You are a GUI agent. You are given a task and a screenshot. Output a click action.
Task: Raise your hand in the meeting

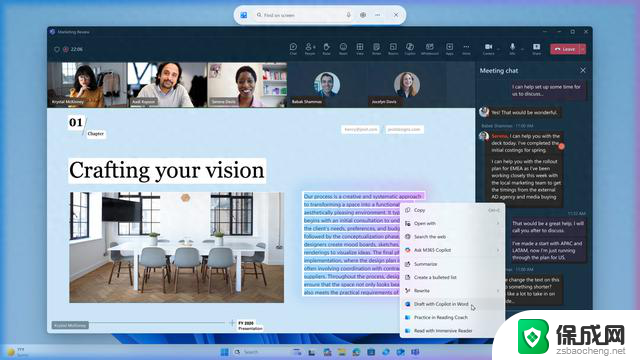(327, 49)
